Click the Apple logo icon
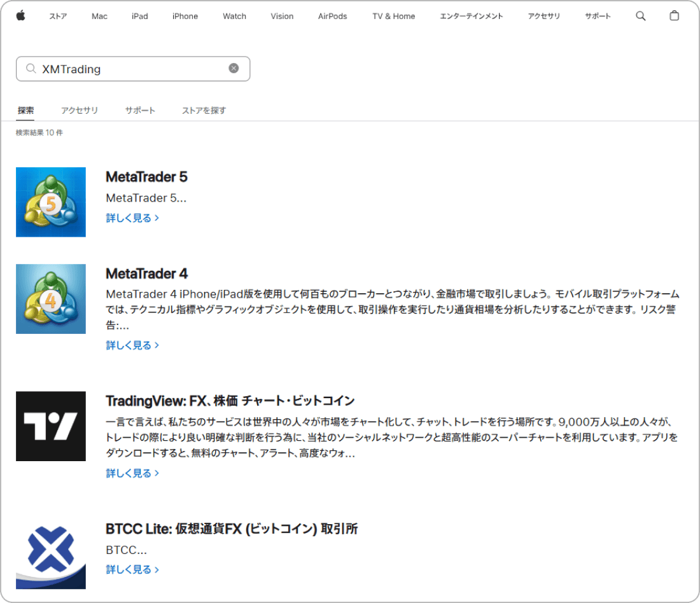The width and height of the screenshot is (700, 603). click(20, 16)
